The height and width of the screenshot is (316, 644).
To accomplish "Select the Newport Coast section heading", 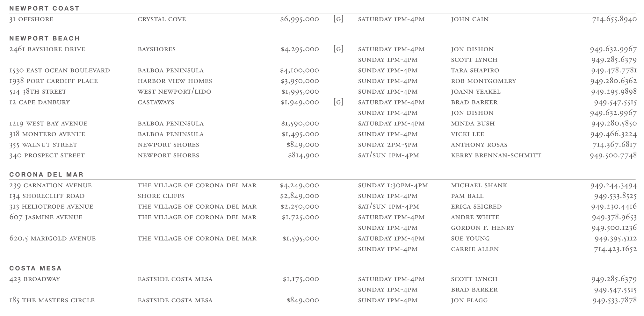I will click(44, 9).
